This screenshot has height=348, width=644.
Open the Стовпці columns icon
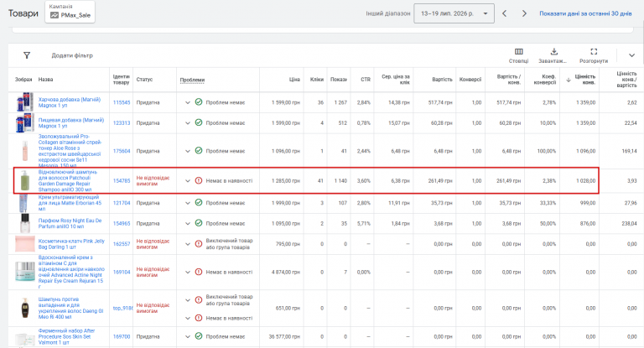(x=519, y=52)
